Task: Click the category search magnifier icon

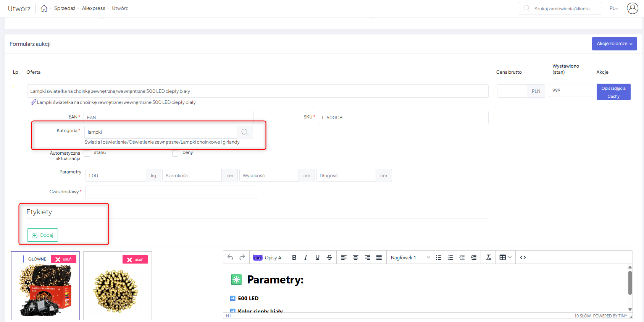Action: coord(245,132)
